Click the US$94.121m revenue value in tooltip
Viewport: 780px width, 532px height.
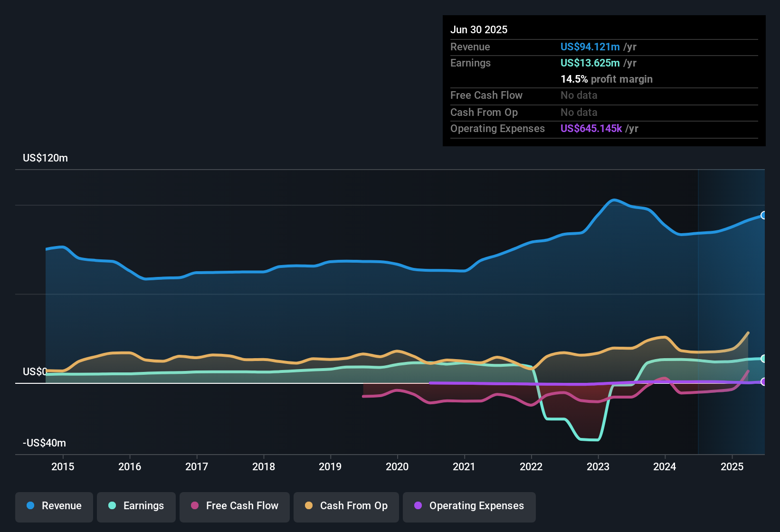[590, 47]
